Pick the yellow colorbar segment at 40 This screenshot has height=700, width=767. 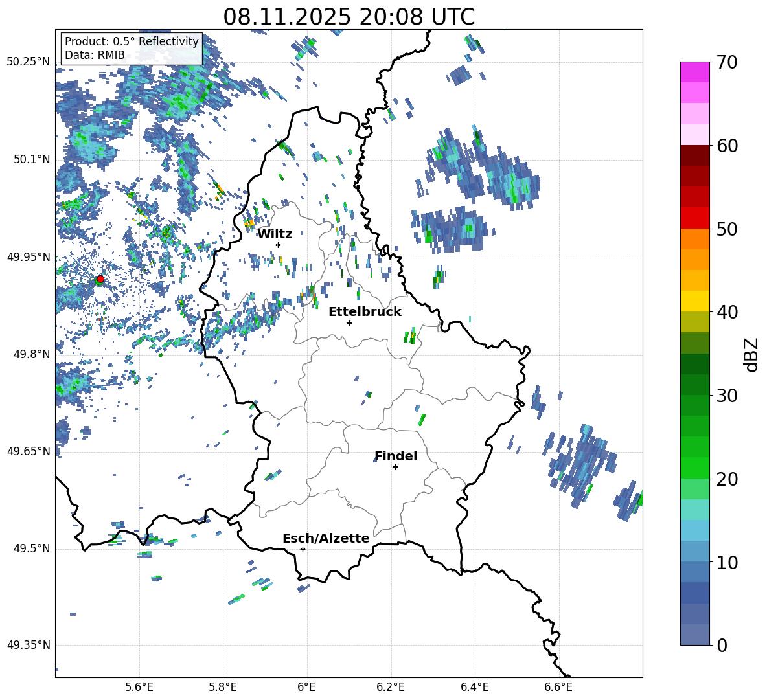click(x=694, y=301)
